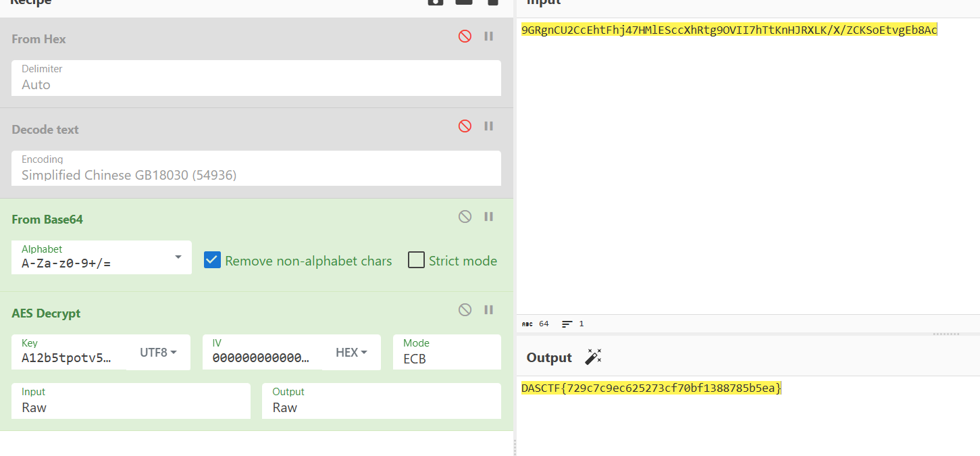Pause recipe at From Base64 step
The image size is (980, 456).
pyautogui.click(x=489, y=217)
